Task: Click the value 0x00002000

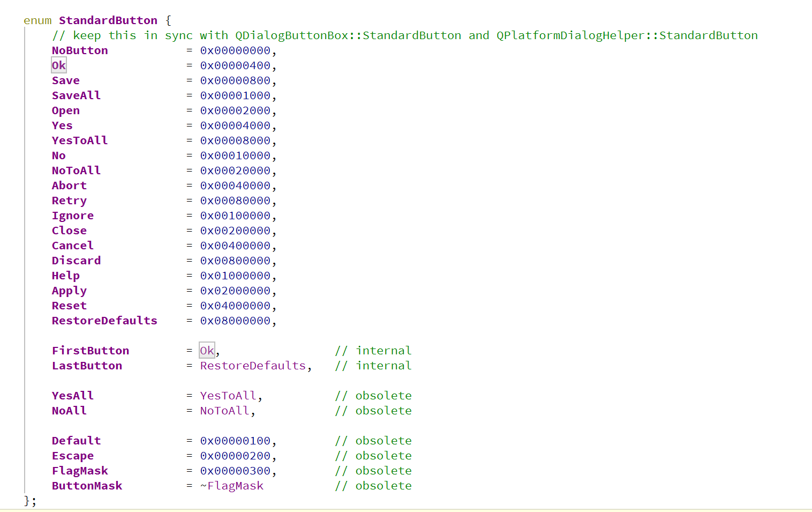Action: pos(236,110)
